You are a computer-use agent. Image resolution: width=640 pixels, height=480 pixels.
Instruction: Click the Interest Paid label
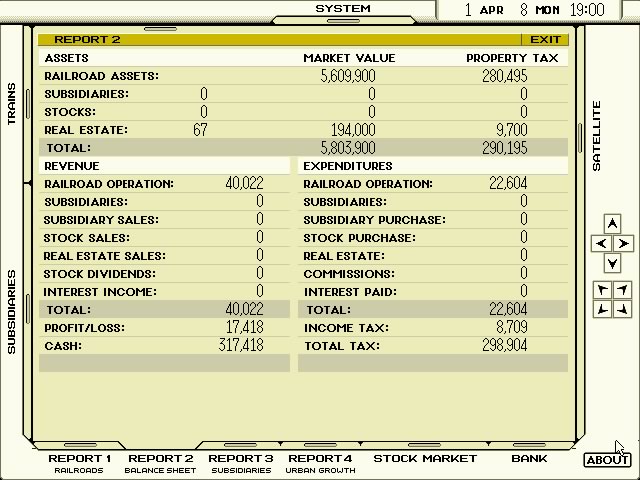point(350,292)
